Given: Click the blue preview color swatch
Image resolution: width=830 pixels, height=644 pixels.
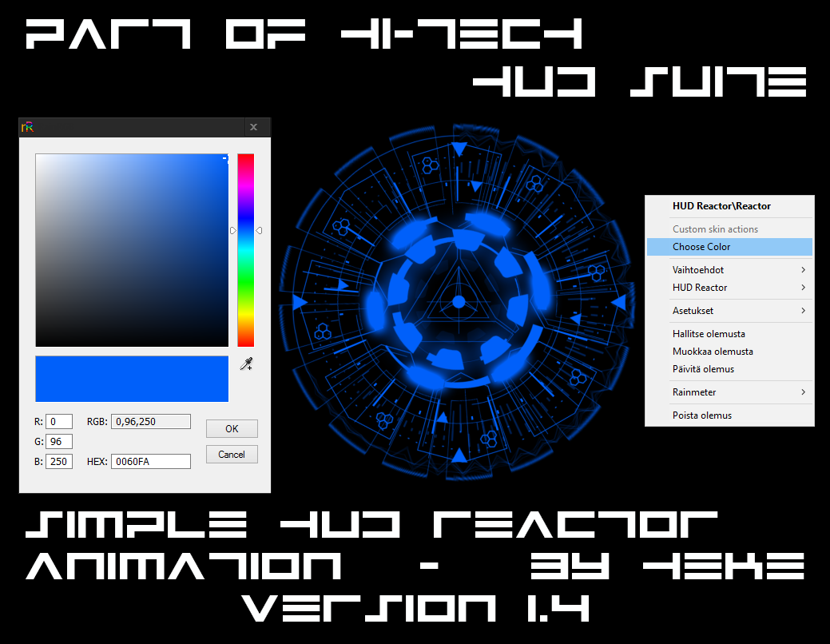Looking at the screenshot, I should [x=132, y=379].
